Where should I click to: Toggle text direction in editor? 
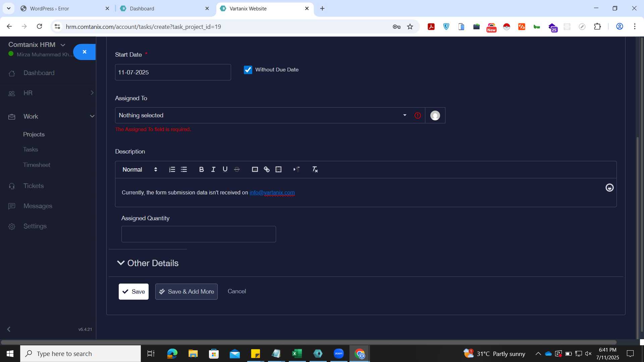coord(297,170)
